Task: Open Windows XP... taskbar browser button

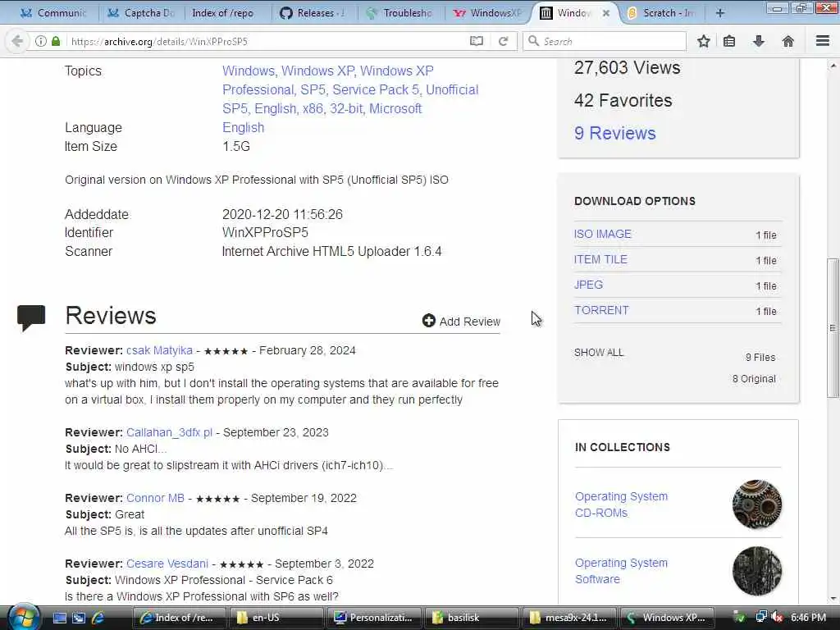Action: click(667, 618)
